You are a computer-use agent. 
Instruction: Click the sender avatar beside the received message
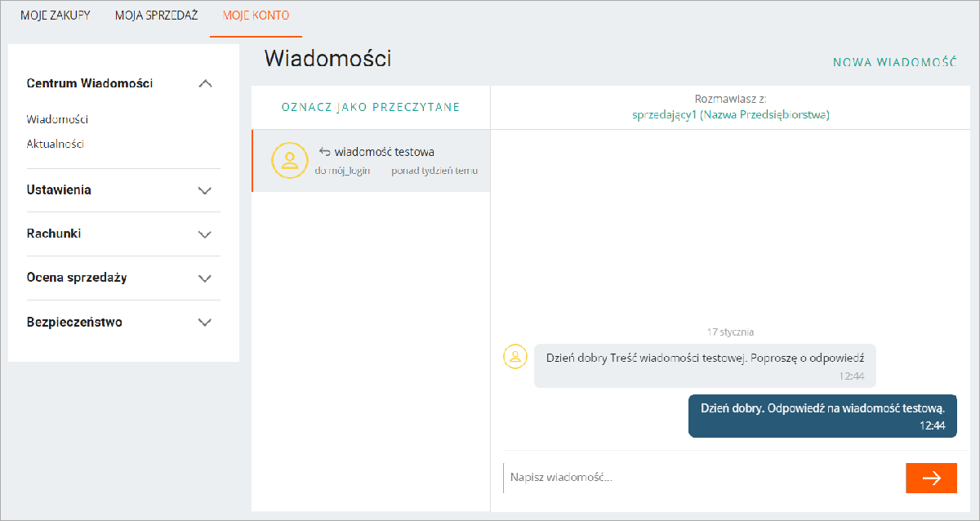coord(515,357)
